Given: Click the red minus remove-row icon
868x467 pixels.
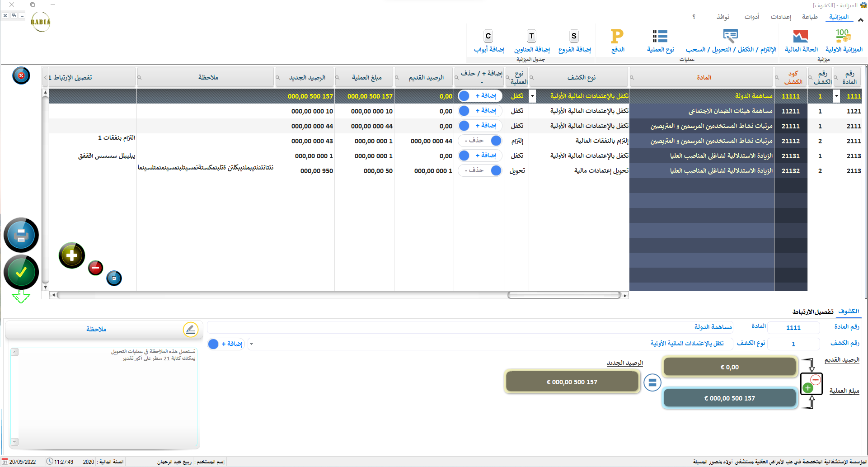Looking at the screenshot, I should coord(95,268).
